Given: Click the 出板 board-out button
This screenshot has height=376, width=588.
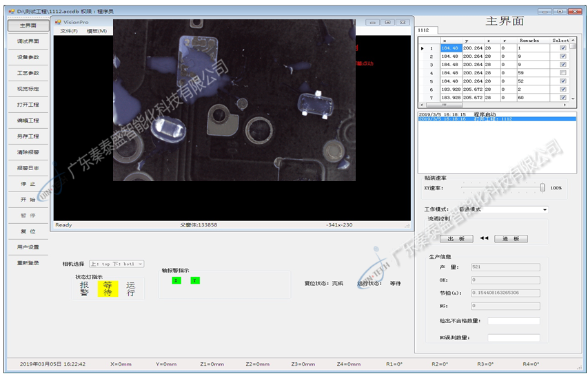Looking at the screenshot, I should pos(456,239).
